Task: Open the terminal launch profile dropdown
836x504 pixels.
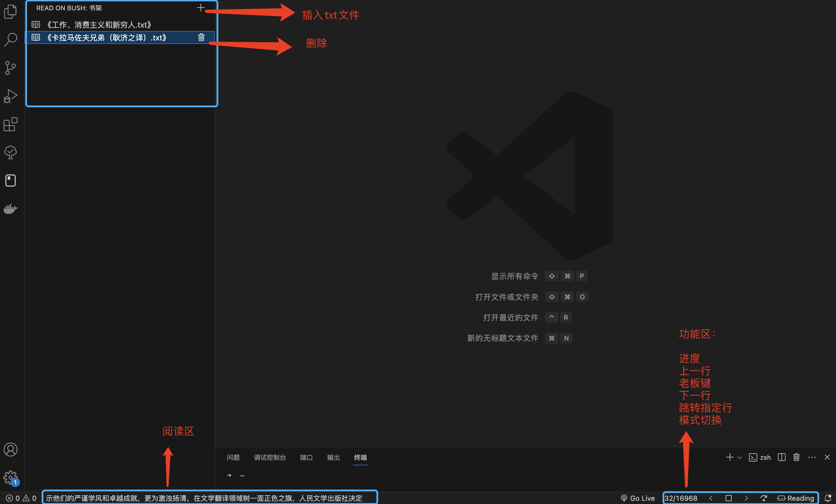Action: pos(740,457)
